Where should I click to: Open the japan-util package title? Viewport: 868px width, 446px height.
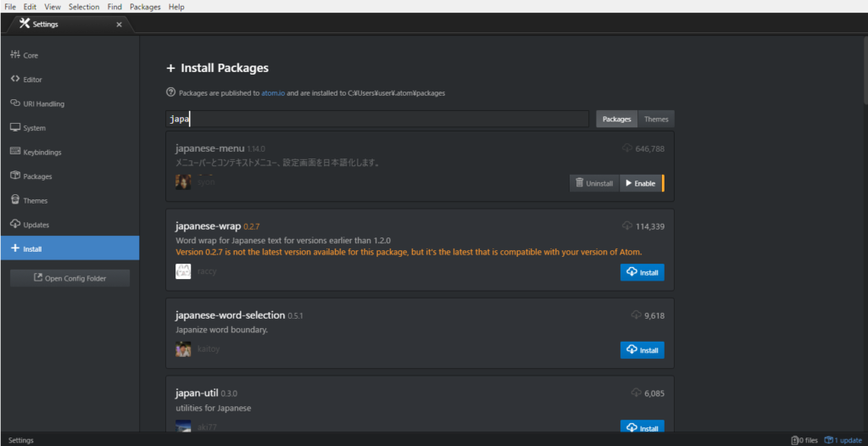point(197,393)
